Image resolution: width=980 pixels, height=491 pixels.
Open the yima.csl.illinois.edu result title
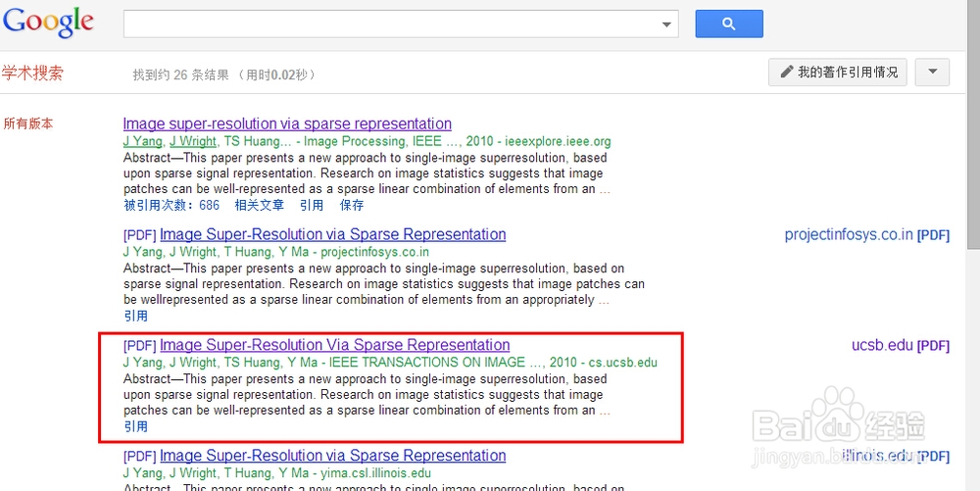click(x=332, y=456)
